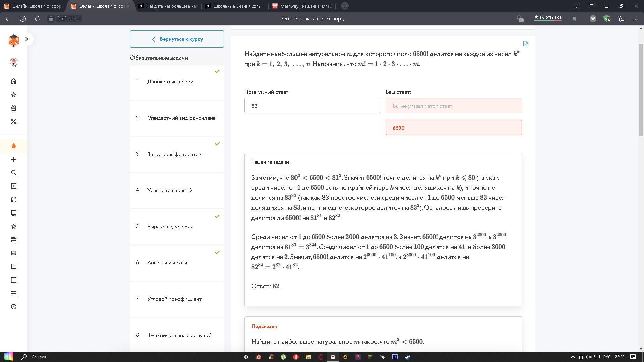
Task: Click the headphones icon in sidebar
Action: 14,199
